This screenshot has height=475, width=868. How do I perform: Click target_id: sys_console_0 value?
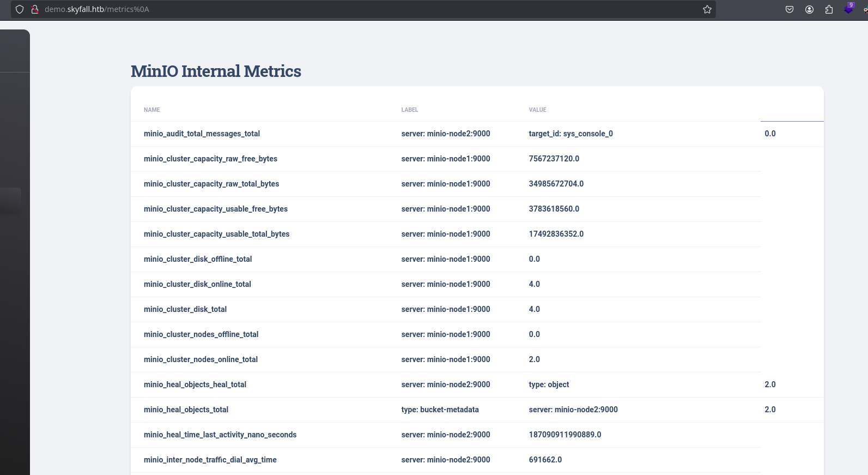point(570,134)
